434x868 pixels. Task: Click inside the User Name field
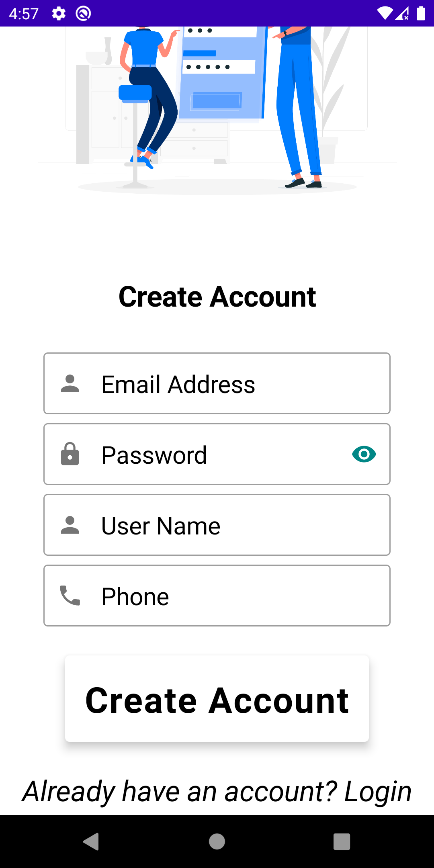(217, 525)
